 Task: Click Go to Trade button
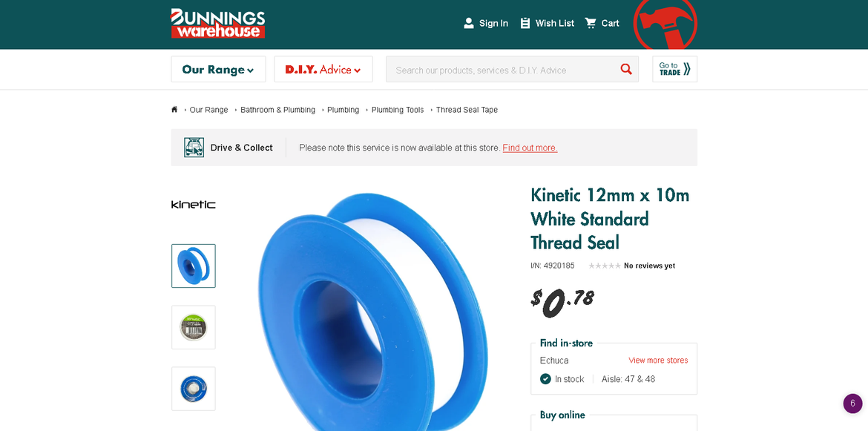coord(674,69)
